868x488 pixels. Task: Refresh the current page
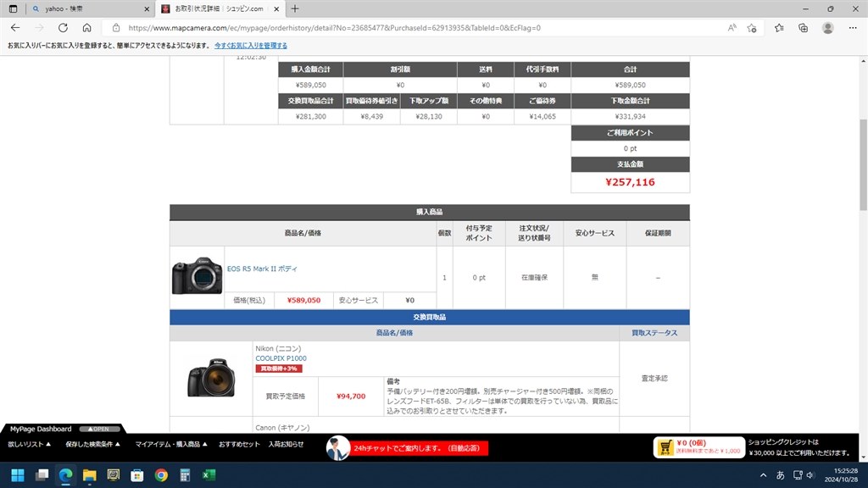click(63, 28)
